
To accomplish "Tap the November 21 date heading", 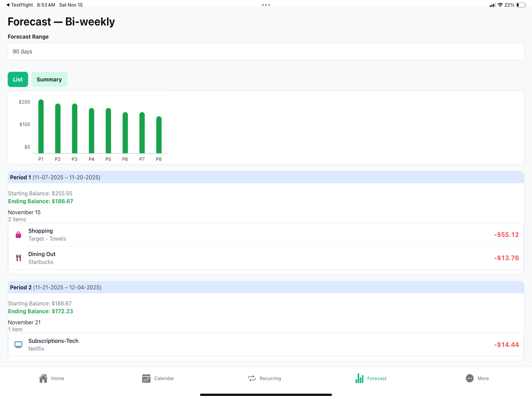I will (24, 322).
